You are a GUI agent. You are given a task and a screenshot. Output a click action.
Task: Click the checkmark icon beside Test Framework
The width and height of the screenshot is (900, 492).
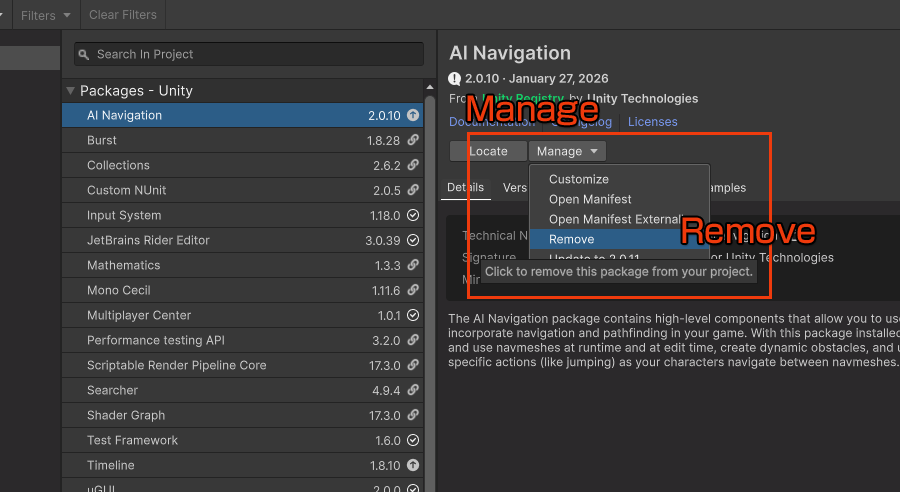click(413, 441)
